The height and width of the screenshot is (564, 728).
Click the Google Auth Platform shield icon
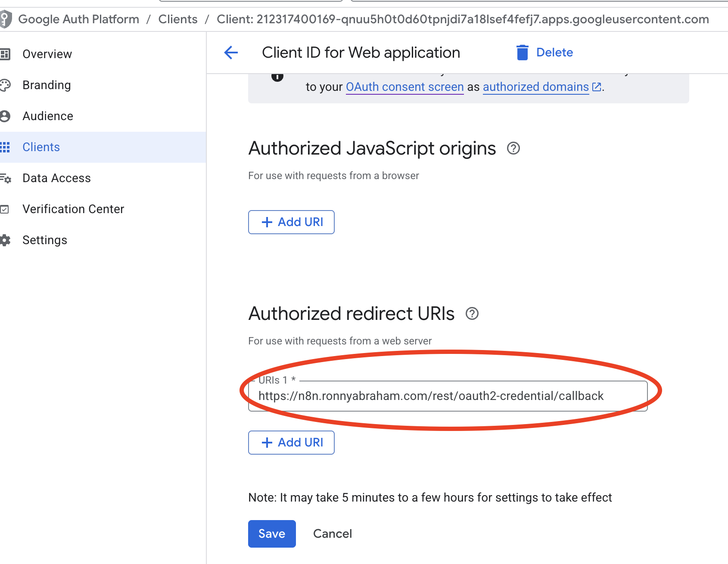[x=5, y=19]
